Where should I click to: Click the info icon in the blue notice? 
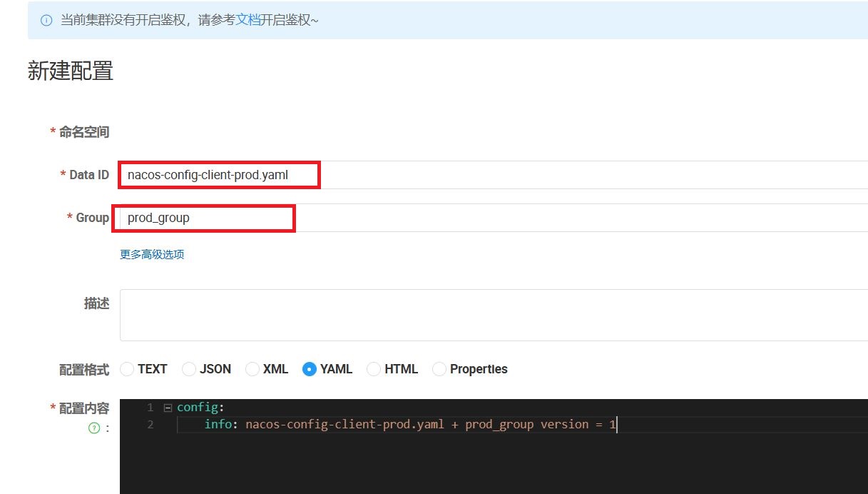click(46, 21)
